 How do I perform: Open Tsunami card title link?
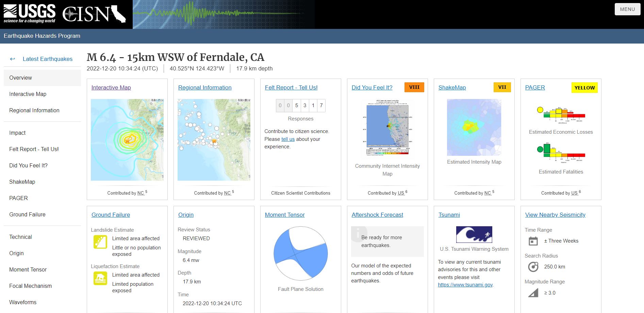449,215
